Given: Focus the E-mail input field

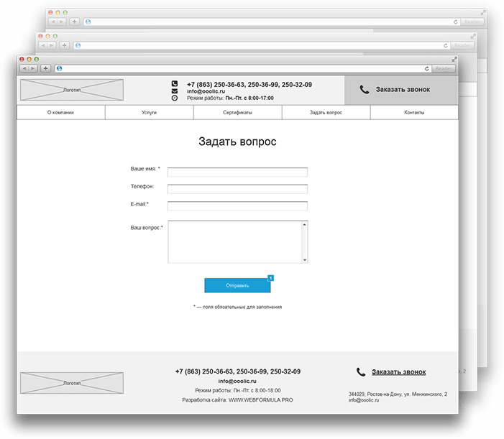Looking at the screenshot, I should 237,206.
